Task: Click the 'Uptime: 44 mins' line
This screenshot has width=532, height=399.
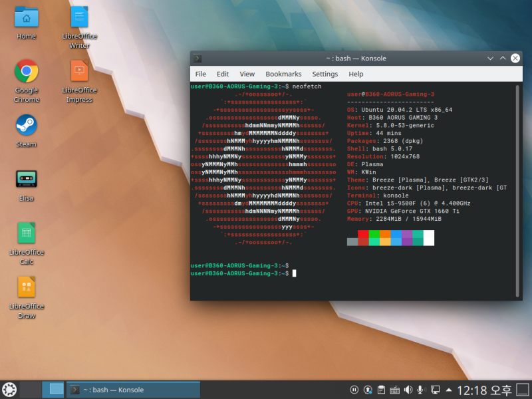Action: 374,133
